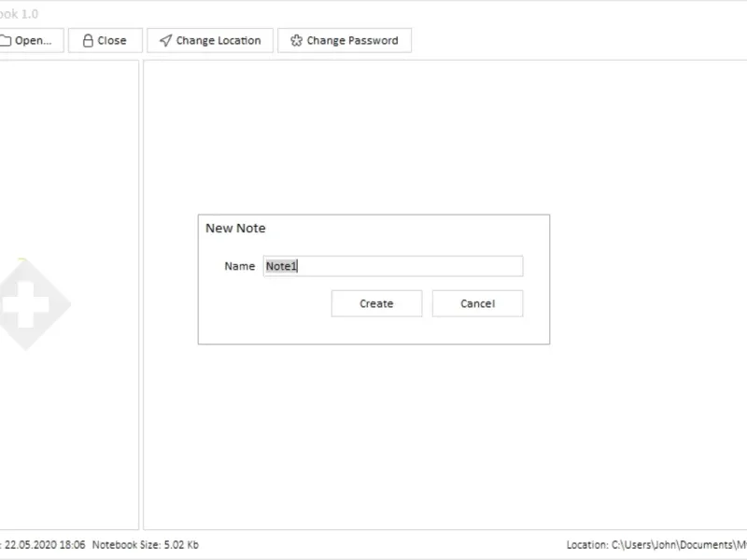Focus the Name text field containing Note1
Screen dimensions: 747x560
point(392,266)
